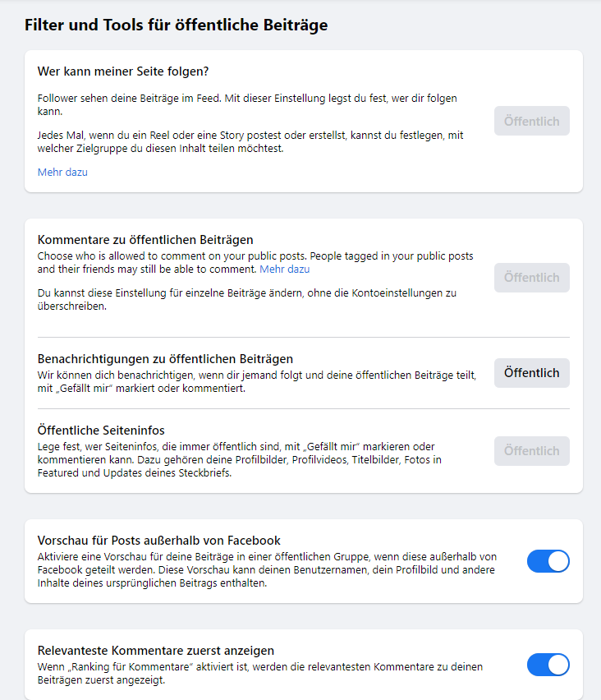This screenshot has height=700, width=601.
Task: Click the Relevanteste Kommentare zuerst anzeigen heading
Action: click(x=156, y=651)
